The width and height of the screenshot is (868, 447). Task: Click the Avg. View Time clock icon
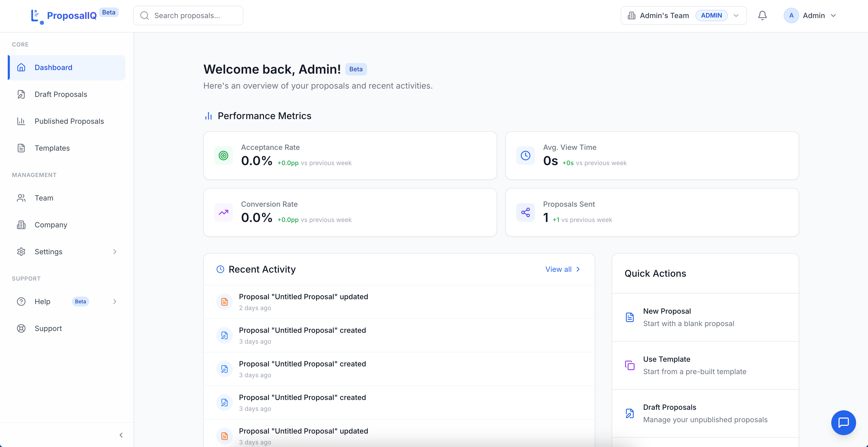525,156
